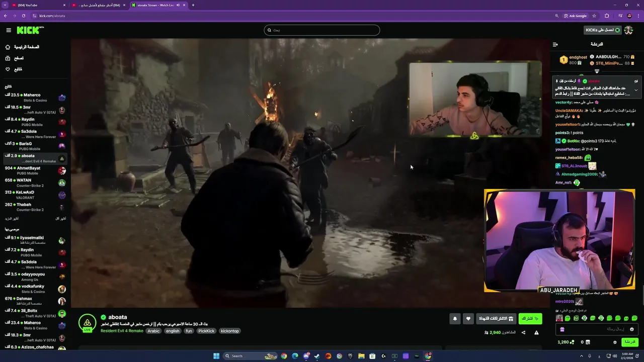Open AhmetBayat channel in sidebar
This screenshot has width=644, height=362.
[35, 170]
